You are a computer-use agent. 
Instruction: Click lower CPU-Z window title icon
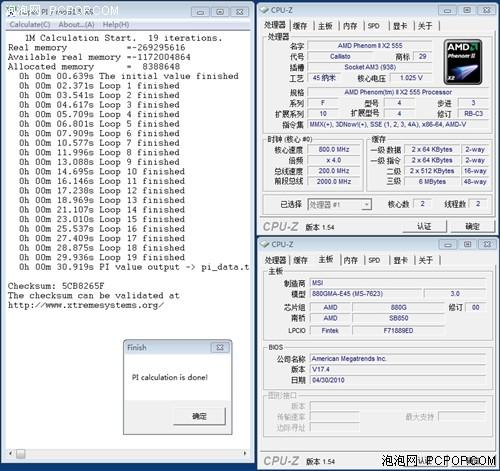[x=265, y=244]
